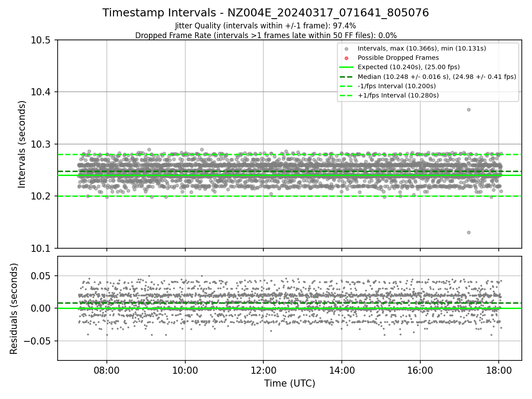The height and width of the screenshot is (399, 532).
Task: Click the Intervals (seconds) y-axis label
Action: pyautogui.click(x=22, y=144)
